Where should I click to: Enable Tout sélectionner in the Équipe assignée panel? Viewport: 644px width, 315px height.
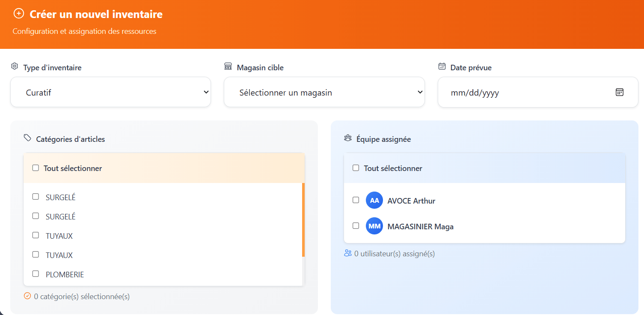(x=356, y=168)
